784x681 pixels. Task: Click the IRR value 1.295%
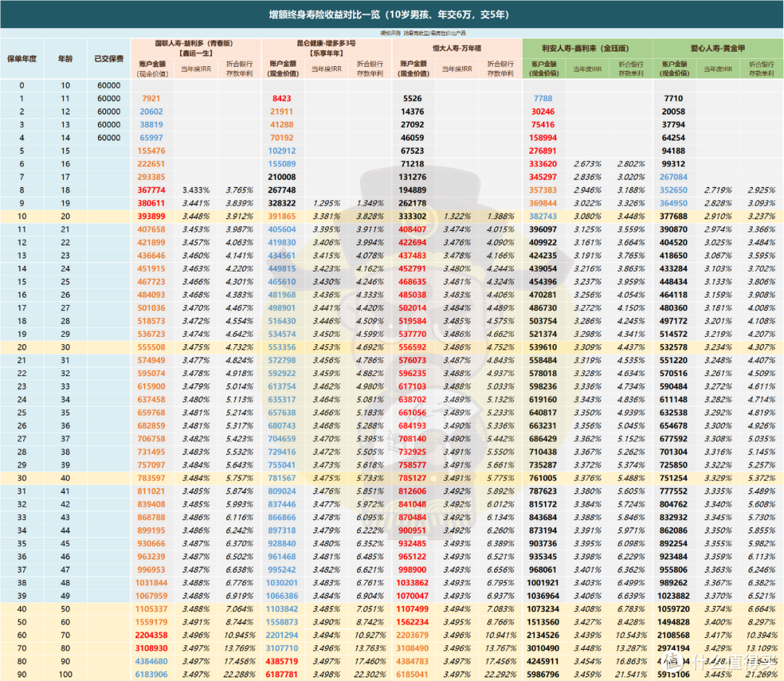tap(326, 203)
